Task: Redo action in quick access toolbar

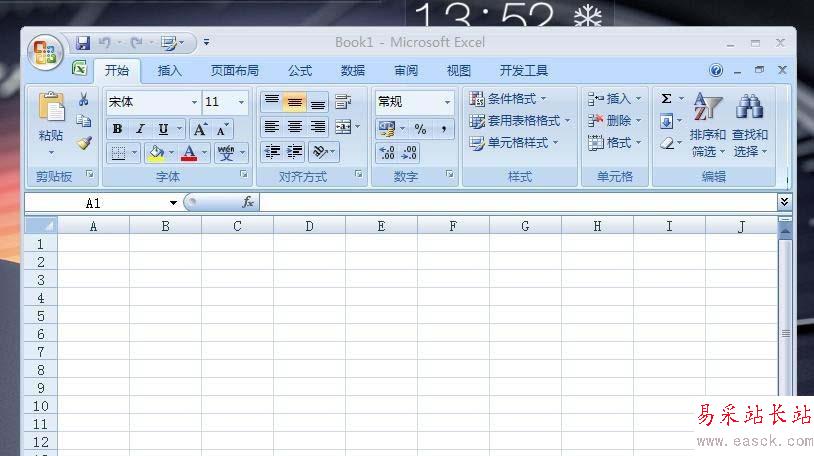Action: pos(137,43)
